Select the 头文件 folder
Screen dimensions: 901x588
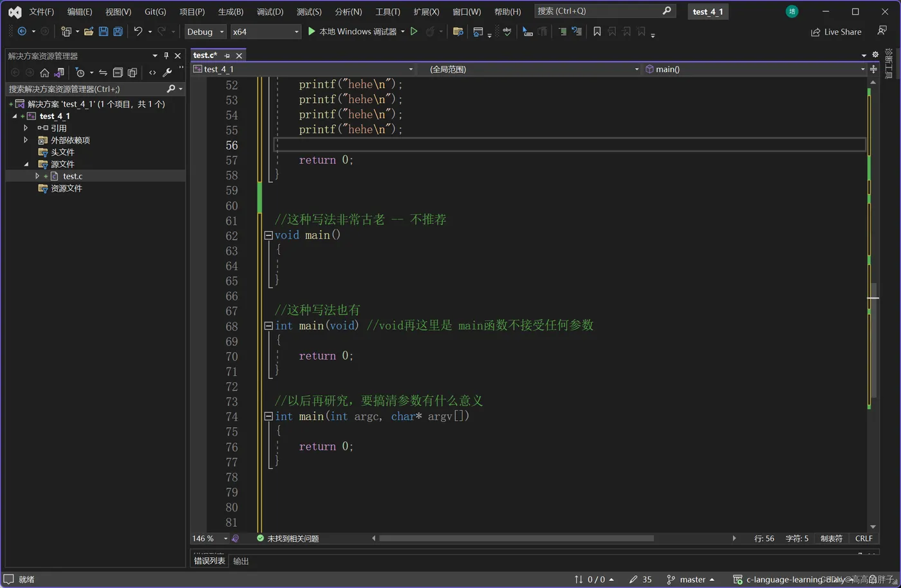point(62,152)
